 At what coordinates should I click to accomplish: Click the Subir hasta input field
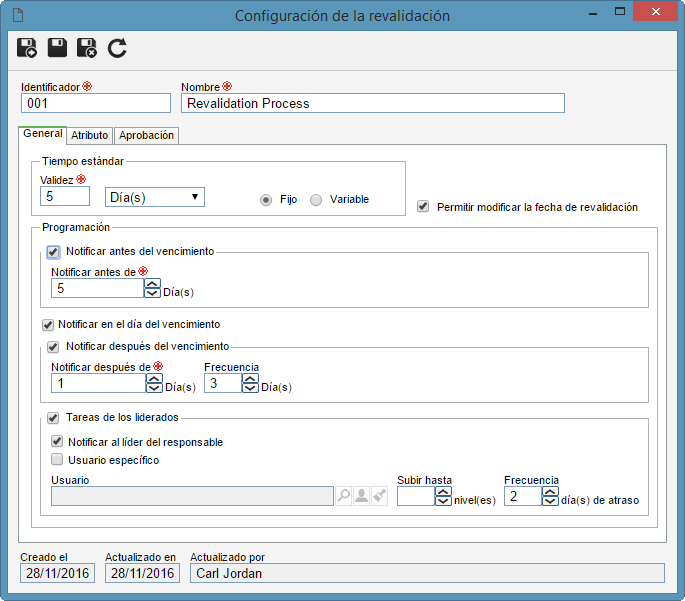coord(416,496)
